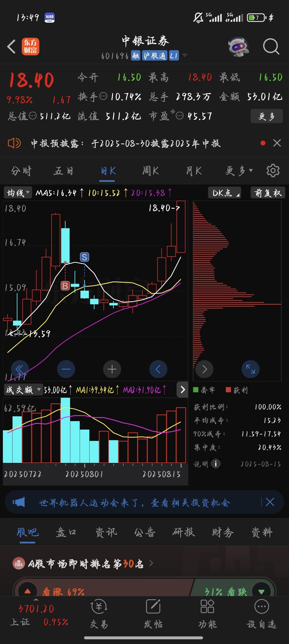289x644 pixels.
Task: Dismiss the 中报预披露 notice
Action: (277, 143)
